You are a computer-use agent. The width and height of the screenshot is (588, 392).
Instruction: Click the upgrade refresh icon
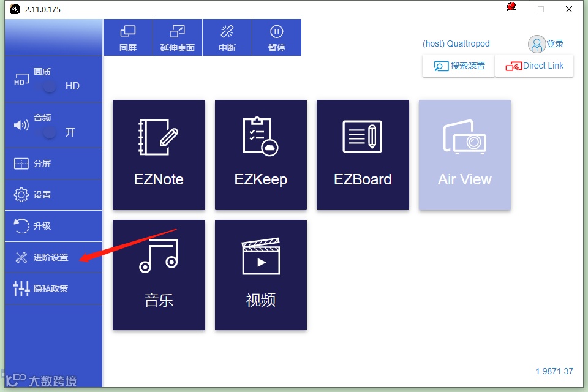[x=21, y=226]
